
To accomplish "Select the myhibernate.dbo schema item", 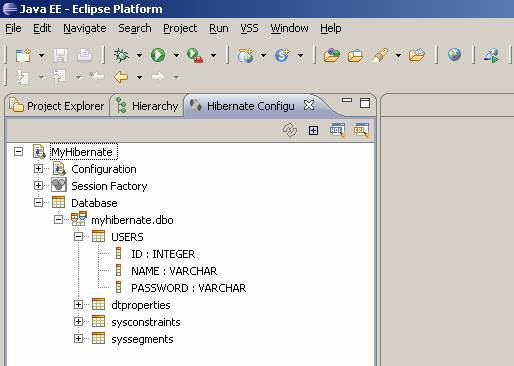I will pos(132,220).
